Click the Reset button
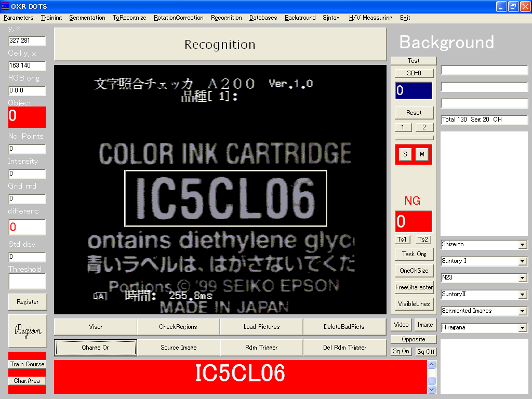This screenshot has width=532, height=399. pyautogui.click(x=414, y=113)
